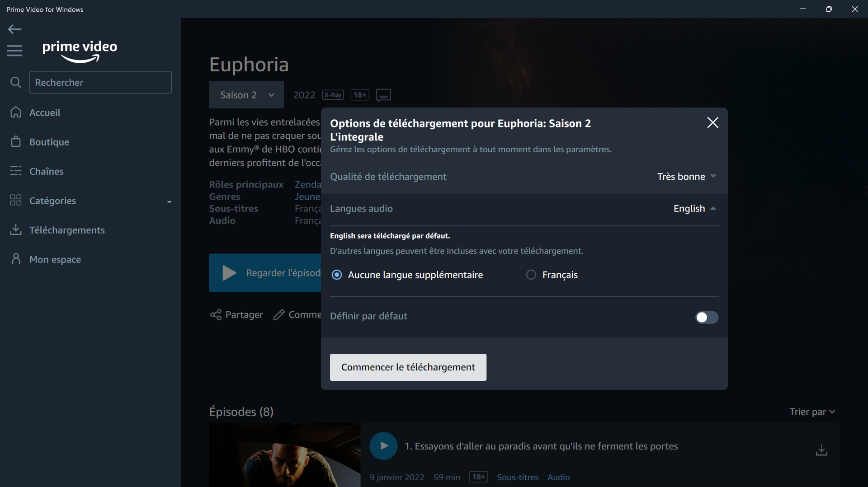This screenshot has height=487, width=868.
Task: Play episode 1 with round play button
Action: click(383, 446)
